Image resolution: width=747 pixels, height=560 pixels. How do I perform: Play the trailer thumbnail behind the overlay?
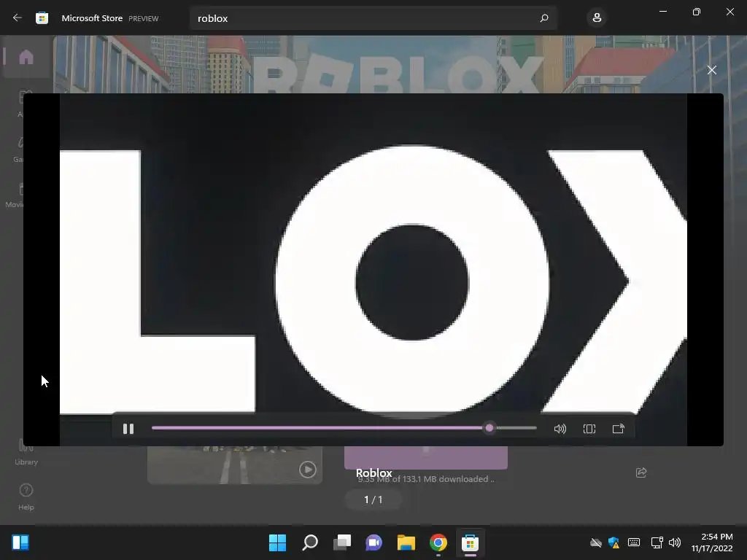pos(308,470)
